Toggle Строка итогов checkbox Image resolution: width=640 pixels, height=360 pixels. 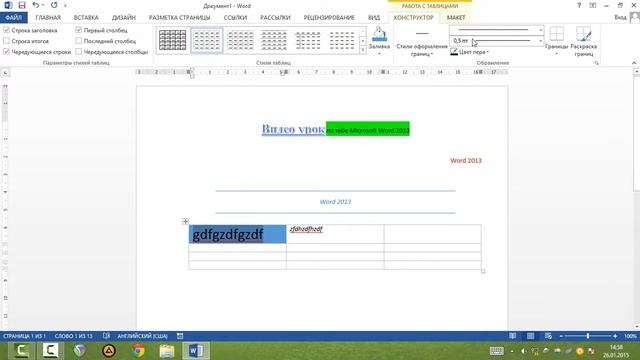coord(6,41)
